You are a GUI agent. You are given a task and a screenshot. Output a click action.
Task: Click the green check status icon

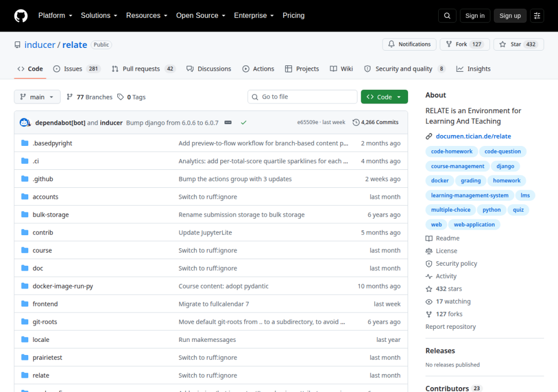tap(244, 122)
